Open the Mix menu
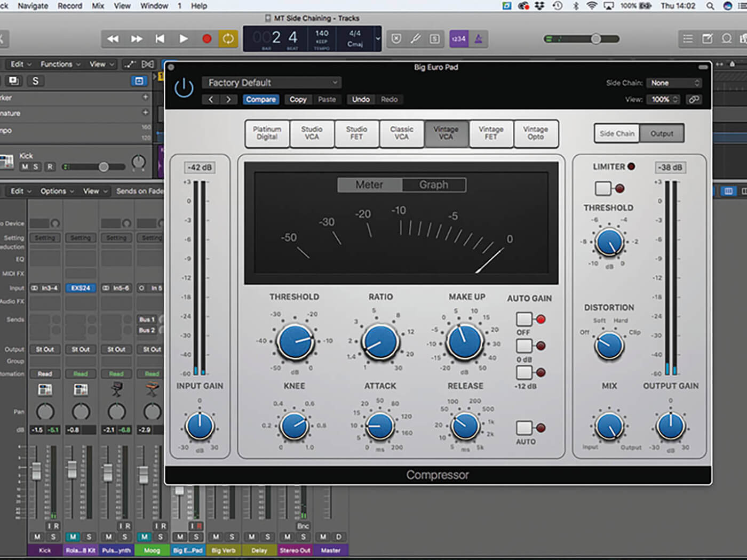This screenshot has width=747, height=560. click(98, 6)
